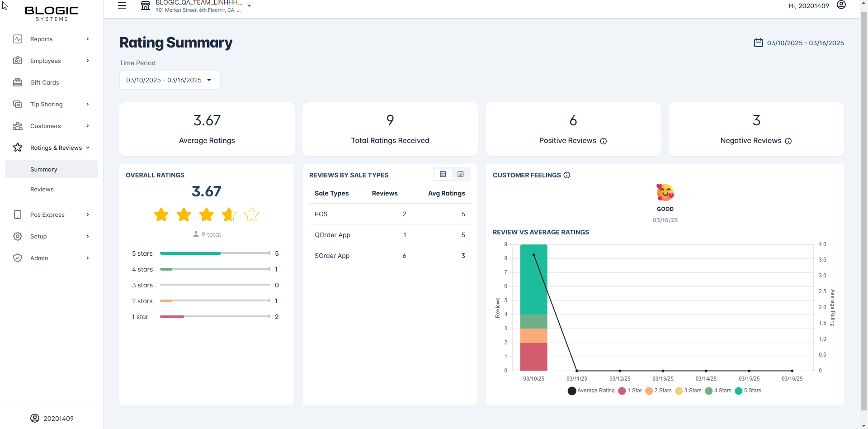This screenshot has height=429, width=868.
Task: Click the store location icon
Action: pos(146,6)
